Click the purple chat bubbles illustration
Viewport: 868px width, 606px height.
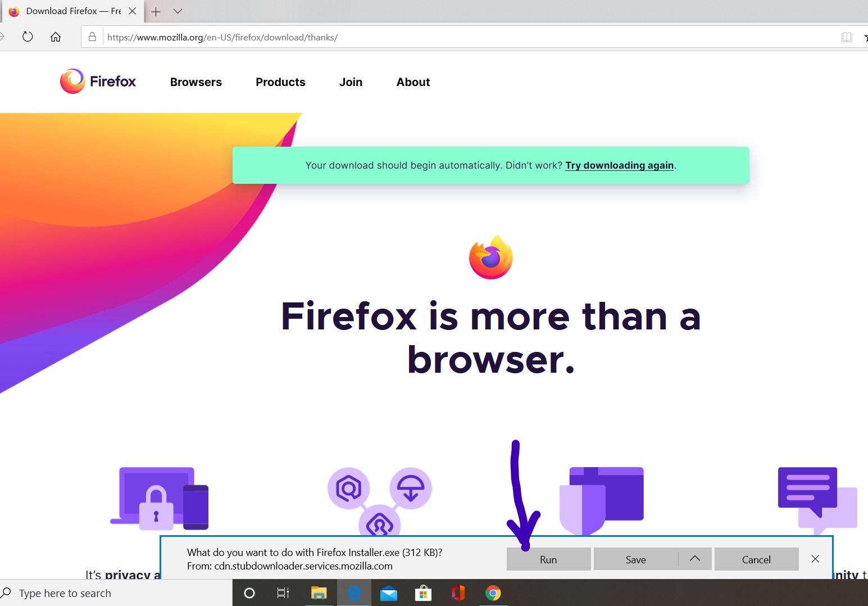(x=817, y=501)
